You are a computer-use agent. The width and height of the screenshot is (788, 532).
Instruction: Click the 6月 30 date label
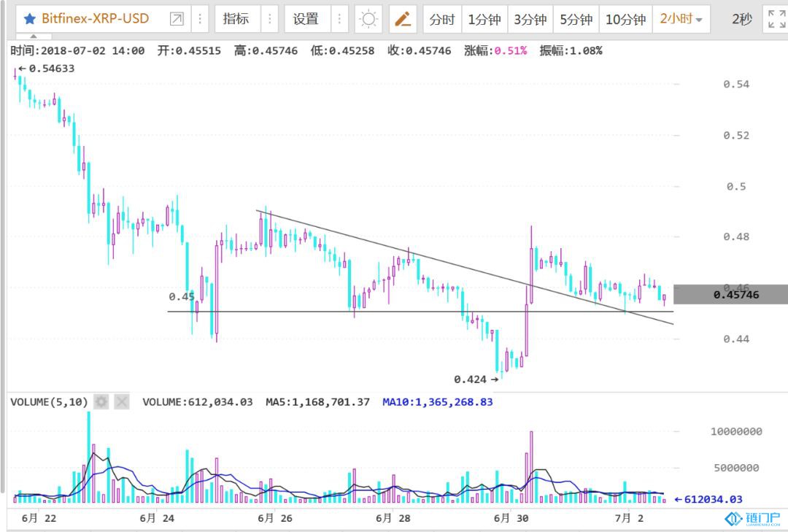(511, 518)
